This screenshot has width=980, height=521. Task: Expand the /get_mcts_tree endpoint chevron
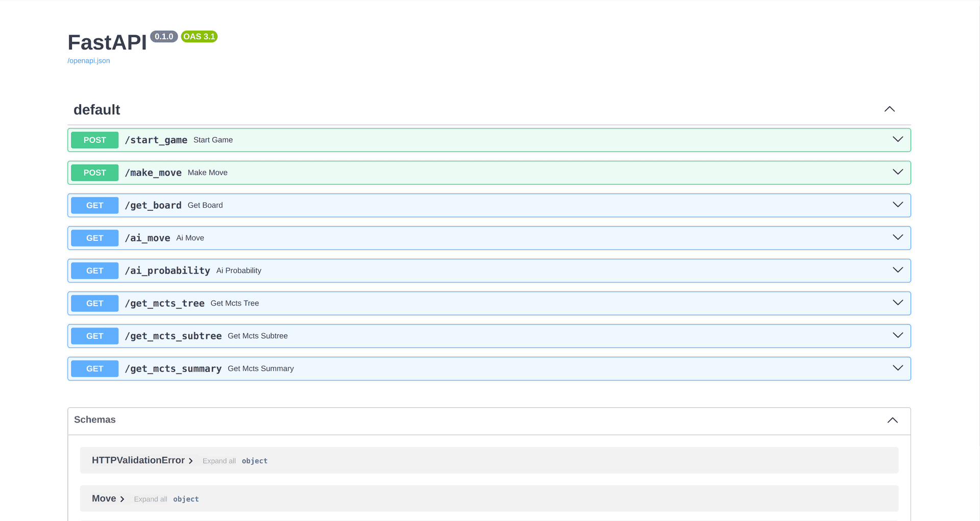[x=898, y=303]
